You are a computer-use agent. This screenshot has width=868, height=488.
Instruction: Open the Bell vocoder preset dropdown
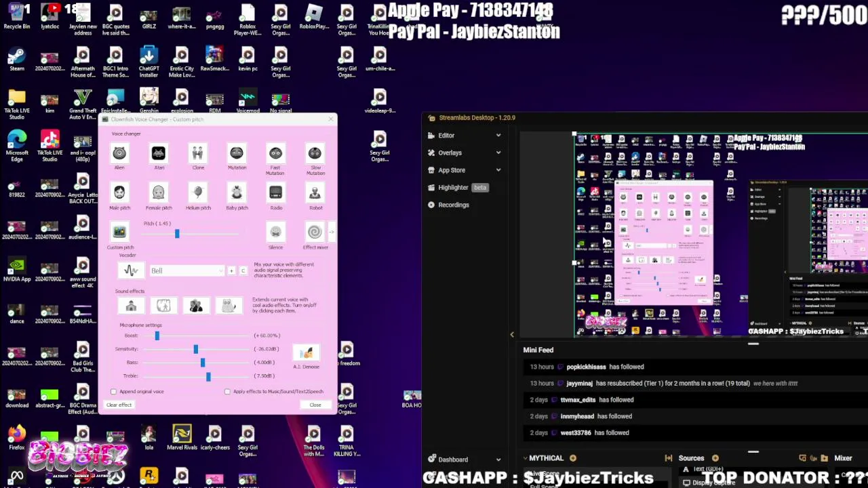(186, 271)
